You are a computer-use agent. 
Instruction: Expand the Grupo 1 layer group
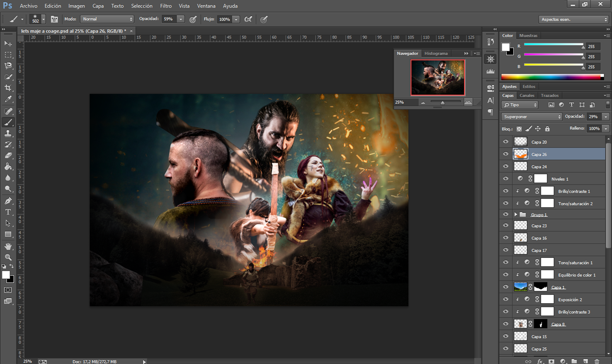coord(516,214)
